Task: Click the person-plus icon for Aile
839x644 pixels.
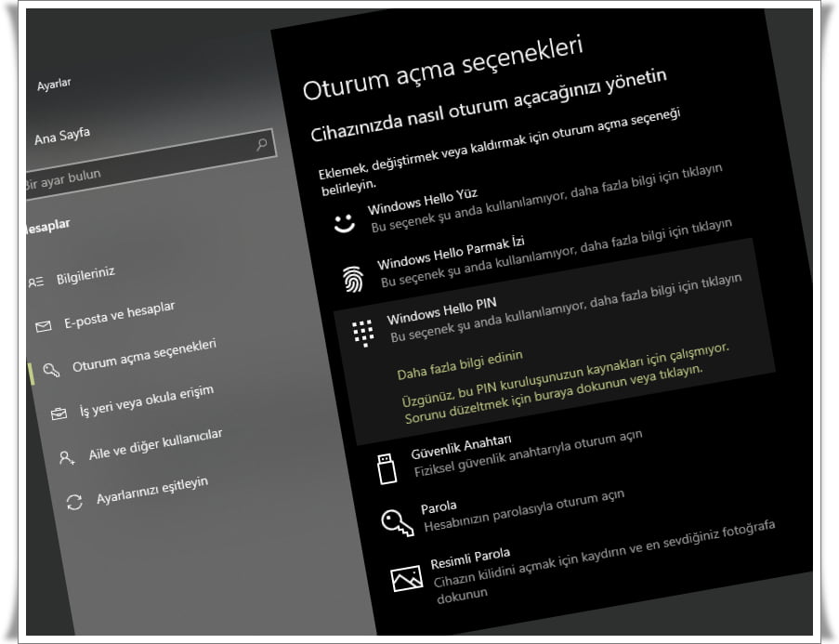Action: click(67, 458)
